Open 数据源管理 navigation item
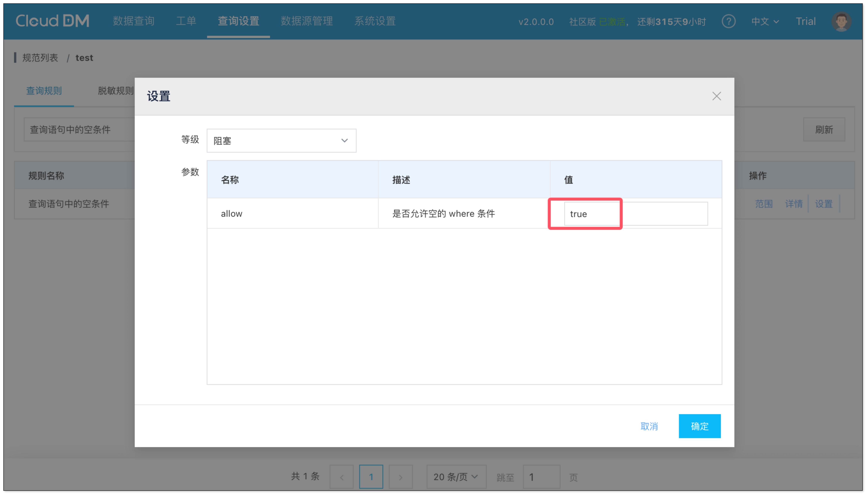868x496 pixels. (x=306, y=21)
